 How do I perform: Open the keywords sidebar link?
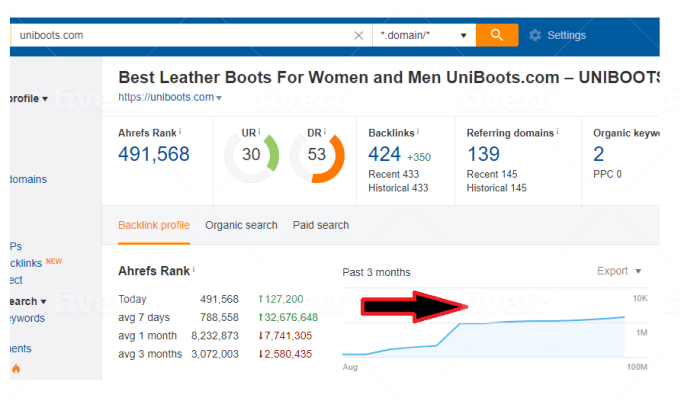coord(28,318)
